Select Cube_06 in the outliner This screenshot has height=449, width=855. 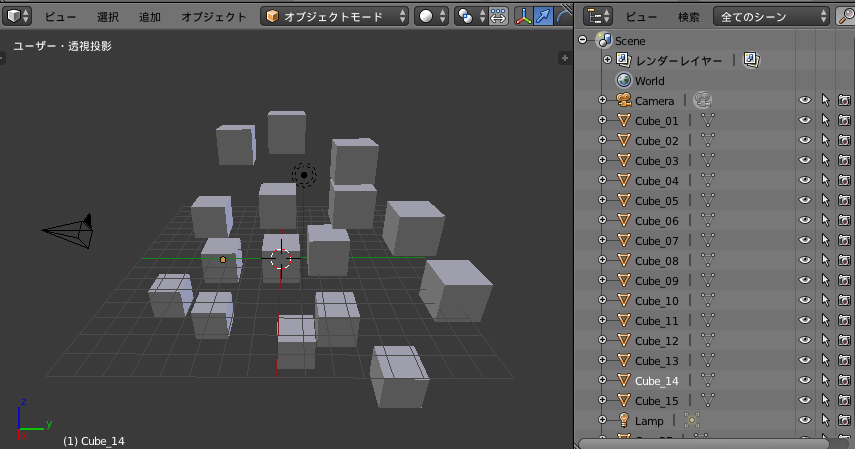pyautogui.click(x=657, y=221)
